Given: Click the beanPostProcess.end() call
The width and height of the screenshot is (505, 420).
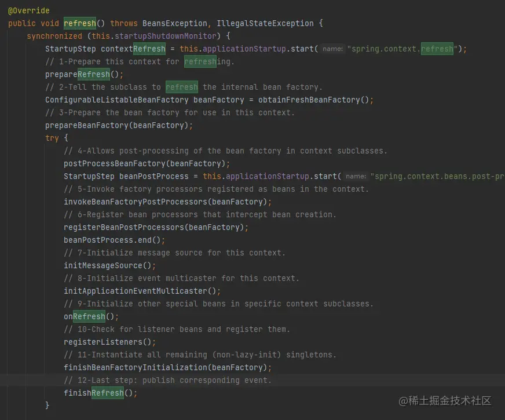Looking at the screenshot, I should point(112,240).
